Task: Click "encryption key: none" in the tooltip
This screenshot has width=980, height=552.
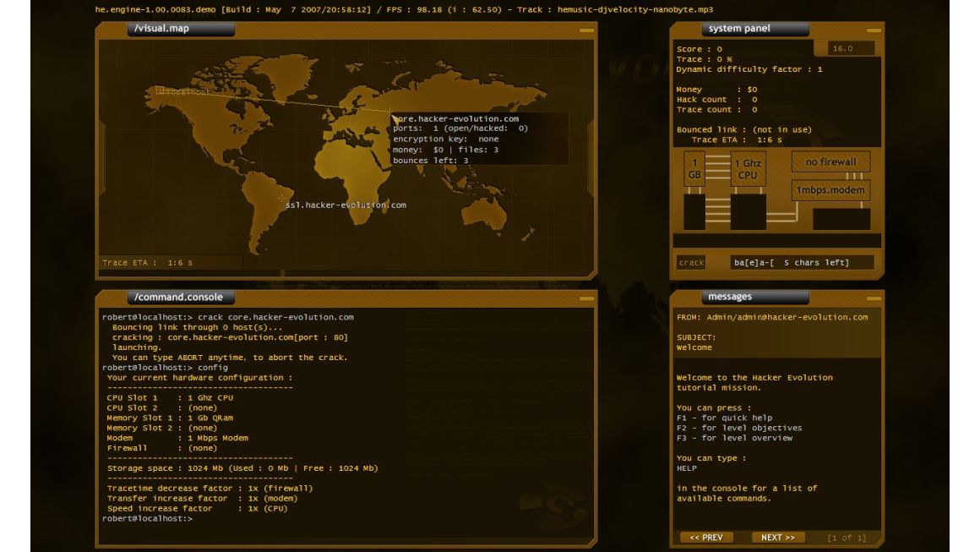Action: [x=446, y=139]
